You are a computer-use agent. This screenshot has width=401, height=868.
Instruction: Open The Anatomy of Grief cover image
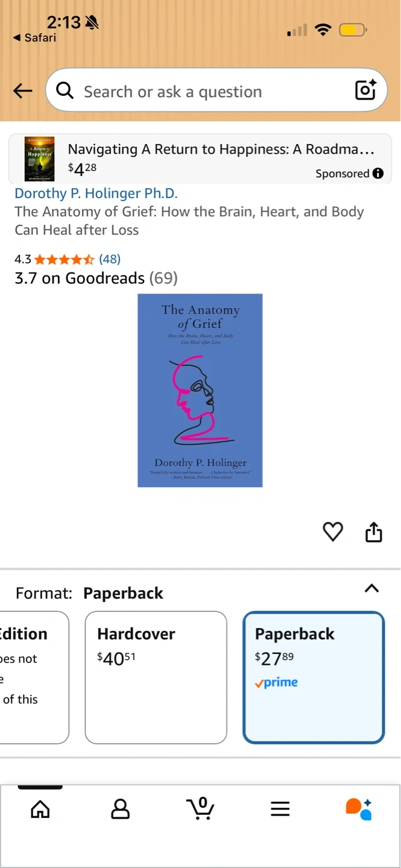200,390
